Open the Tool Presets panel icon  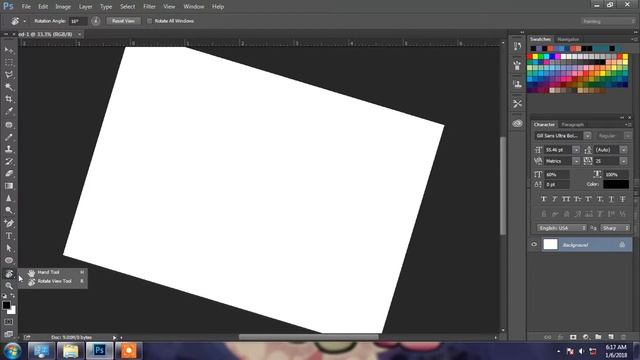point(518,104)
